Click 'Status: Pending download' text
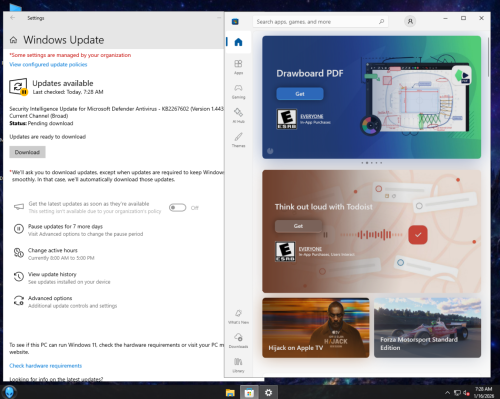The width and height of the screenshot is (500, 399). click(41, 123)
